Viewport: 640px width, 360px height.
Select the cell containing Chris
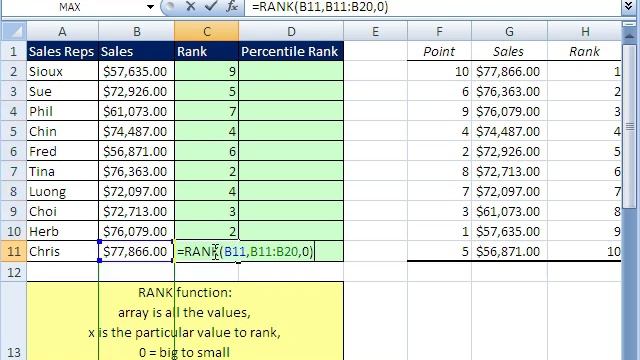coord(62,251)
